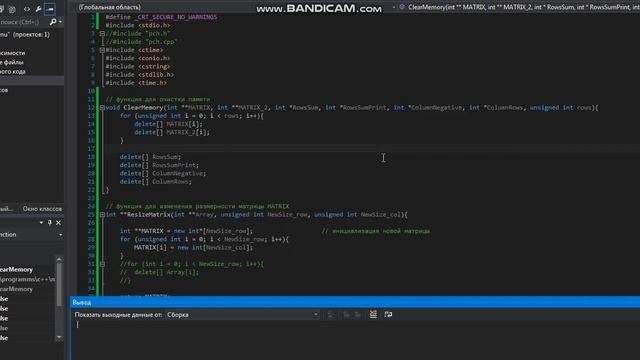640x360 pixels.
Task: Click the properties panel scrollbar thumb
Action: tap(59, 284)
